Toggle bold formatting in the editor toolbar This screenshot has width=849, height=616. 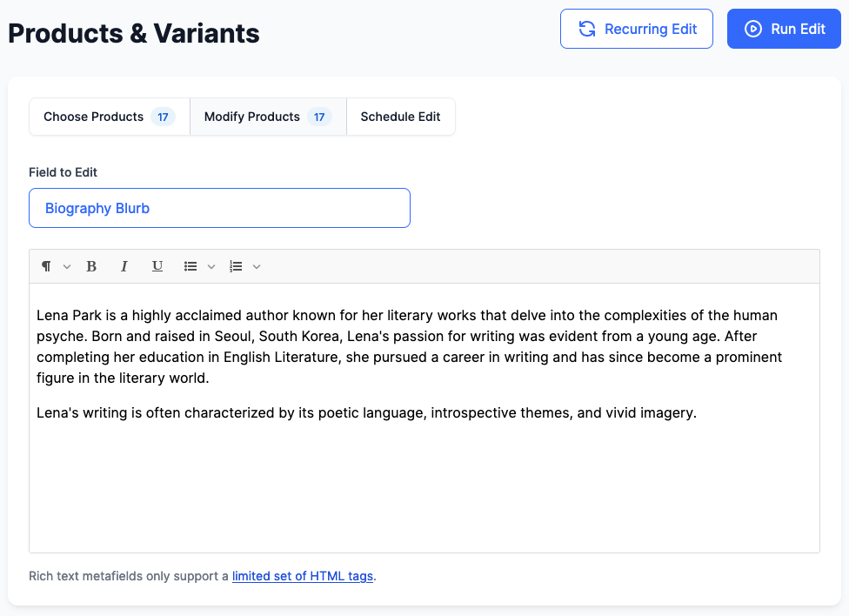coord(91,266)
